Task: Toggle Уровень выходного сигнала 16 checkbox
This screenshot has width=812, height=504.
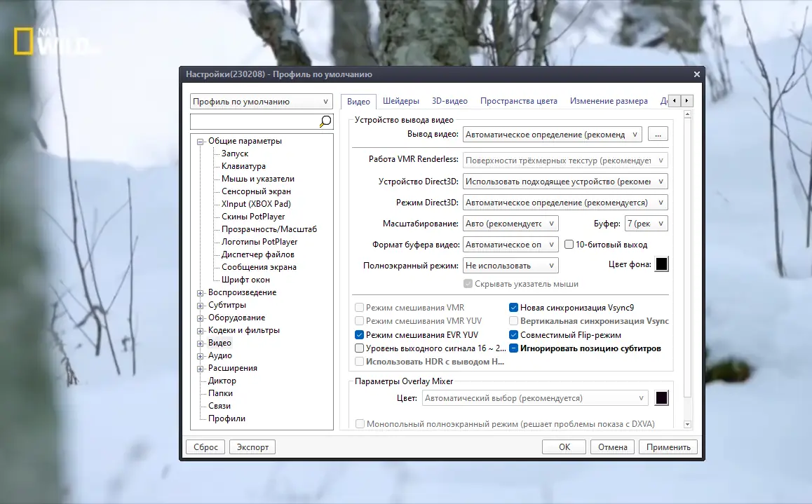Action: [359, 348]
